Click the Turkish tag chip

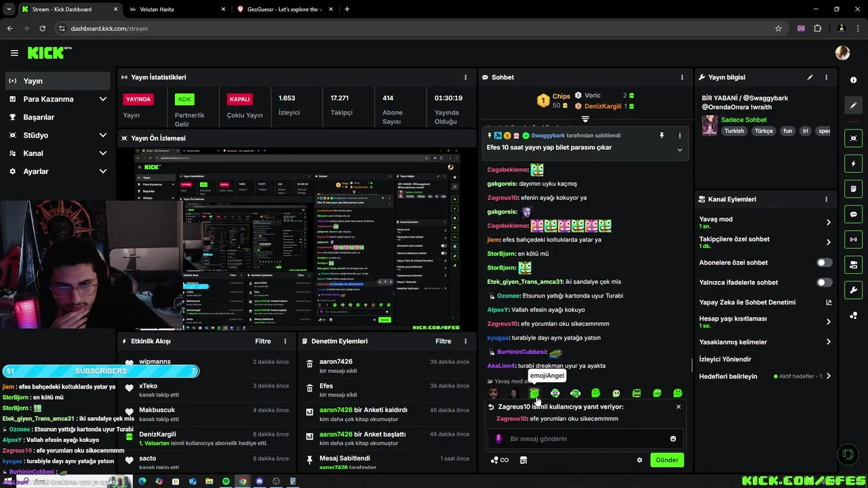pyautogui.click(x=734, y=131)
